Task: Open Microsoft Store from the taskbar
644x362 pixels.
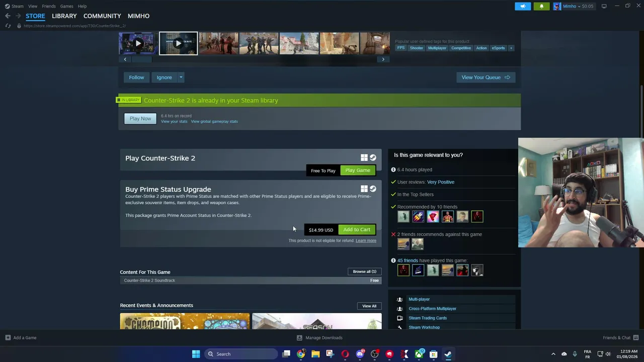Action: pos(433,354)
